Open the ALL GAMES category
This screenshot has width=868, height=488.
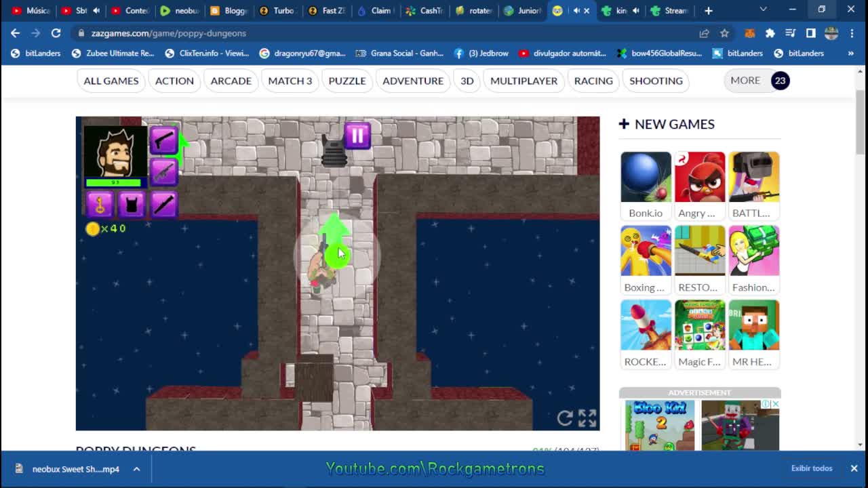[111, 81]
